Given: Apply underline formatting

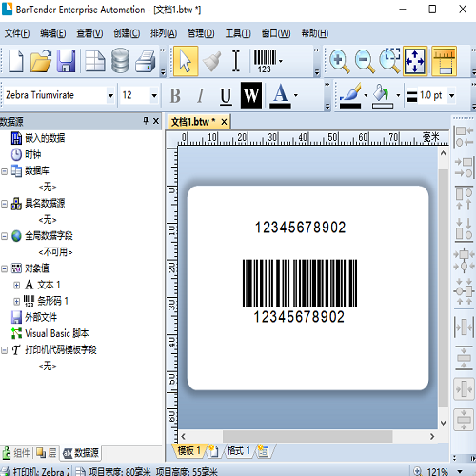Looking at the screenshot, I should point(226,95).
